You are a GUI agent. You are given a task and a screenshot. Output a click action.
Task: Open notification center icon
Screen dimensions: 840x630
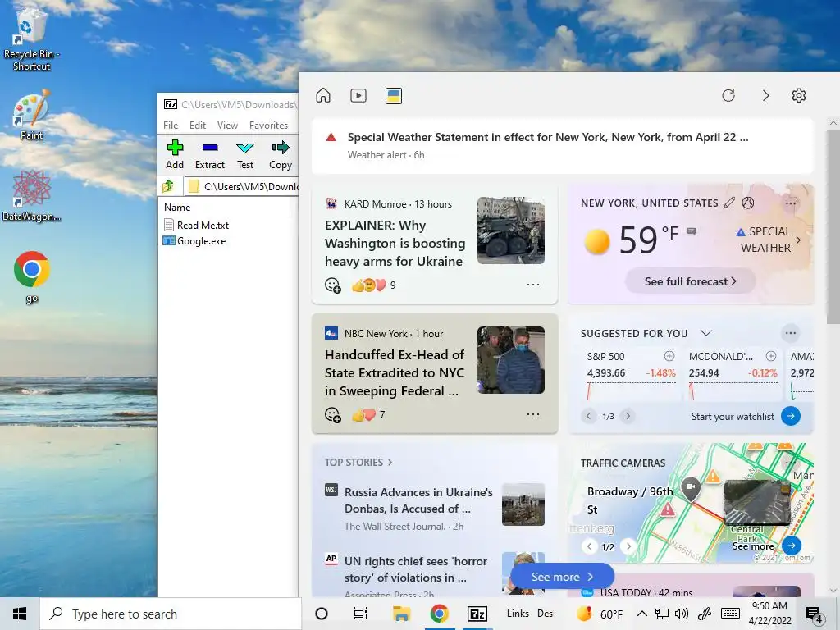click(815, 614)
